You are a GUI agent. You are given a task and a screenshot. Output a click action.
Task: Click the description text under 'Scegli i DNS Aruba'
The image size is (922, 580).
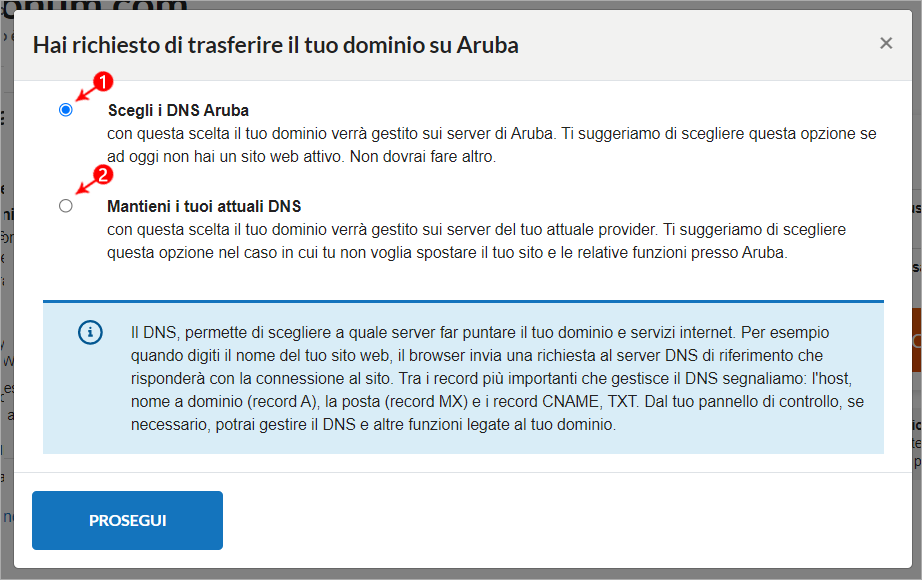[x=492, y=145]
